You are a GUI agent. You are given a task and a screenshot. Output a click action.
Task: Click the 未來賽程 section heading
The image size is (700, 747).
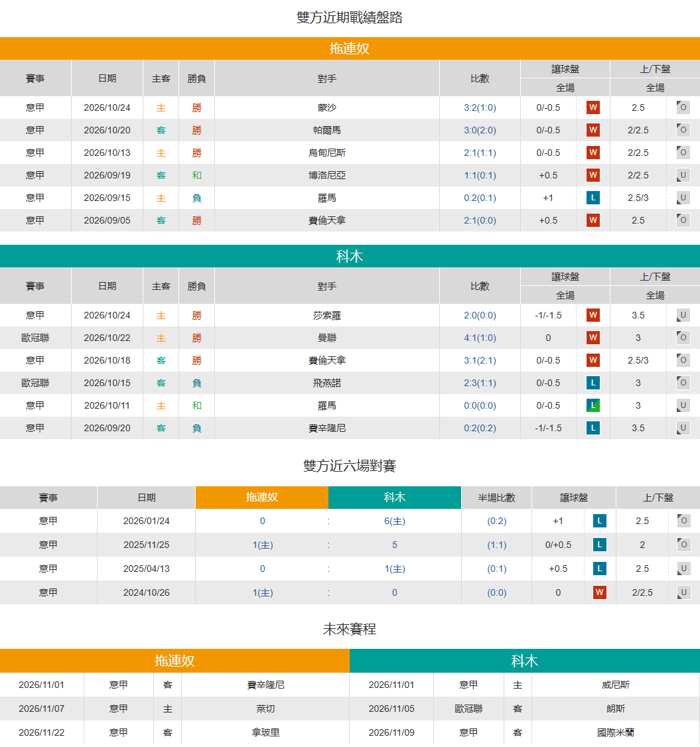click(x=350, y=630)
